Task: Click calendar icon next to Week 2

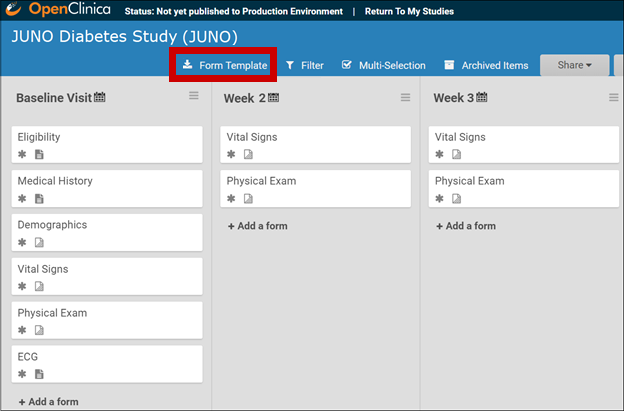Action: [273, 97]
